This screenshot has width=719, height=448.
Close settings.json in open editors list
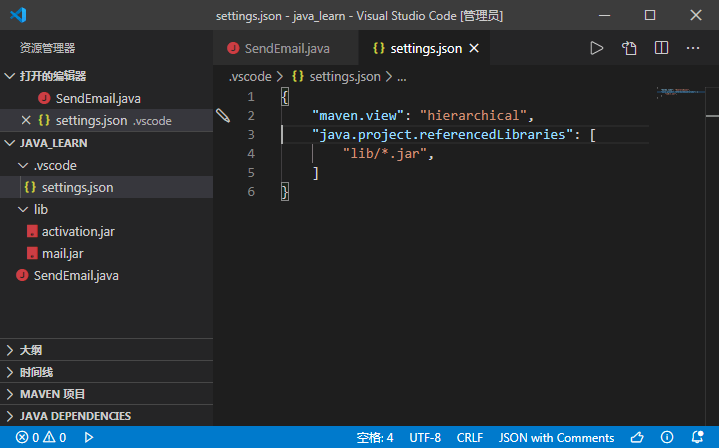pos(26,120)
